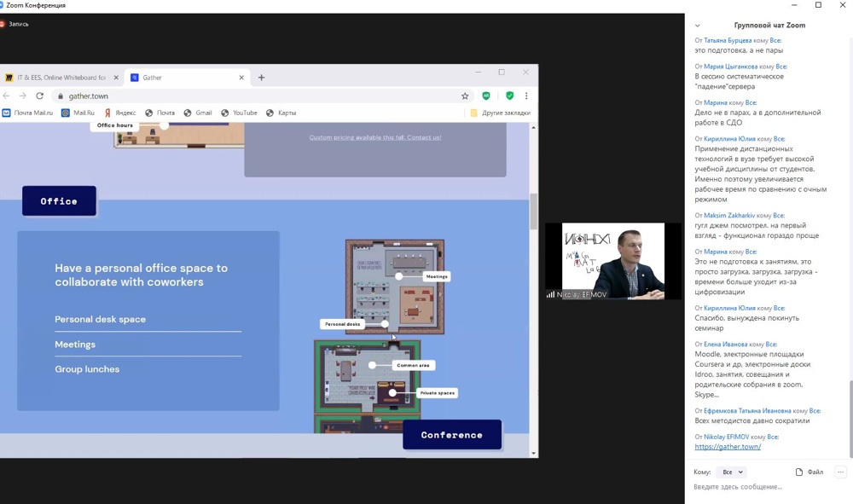Close the IT & EES Online Whiteboard tab
This screenshot has height=504, width=853.
[116, 78]
